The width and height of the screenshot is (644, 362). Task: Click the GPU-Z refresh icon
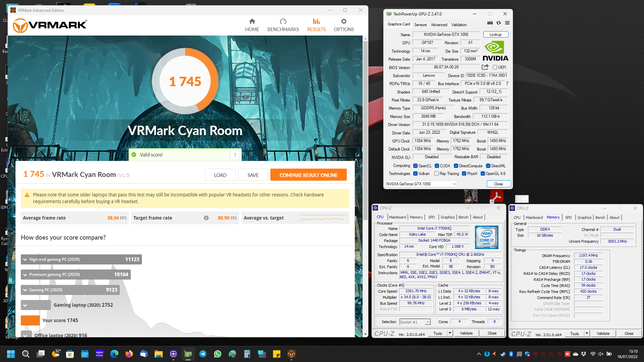(x=499, y=23)
